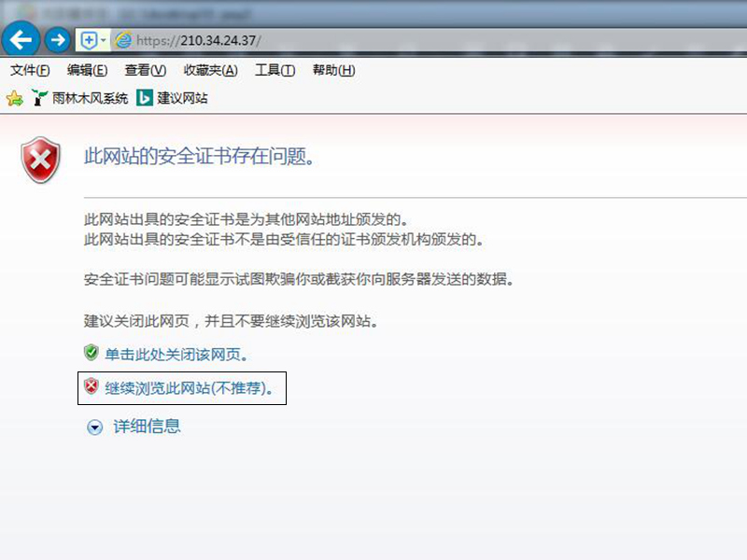Click the favorites star icon in the favorites bar
The image size is (747, 560).
(14, 97)
